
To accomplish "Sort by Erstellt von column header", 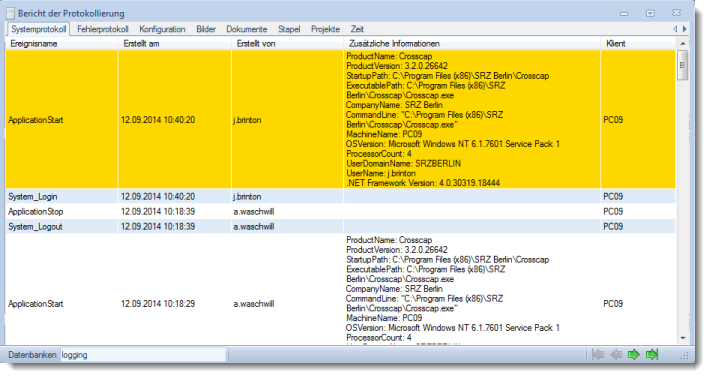I will point(288,43).
